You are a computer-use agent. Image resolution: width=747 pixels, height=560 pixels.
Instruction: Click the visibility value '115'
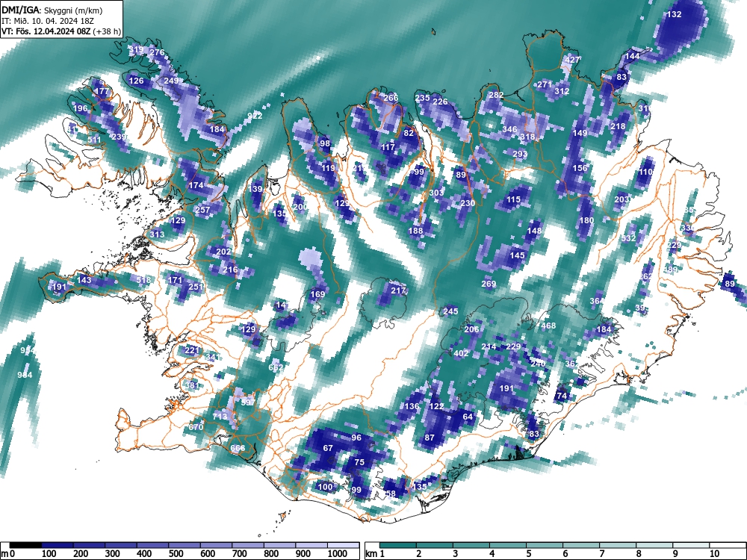coord(513,199)
